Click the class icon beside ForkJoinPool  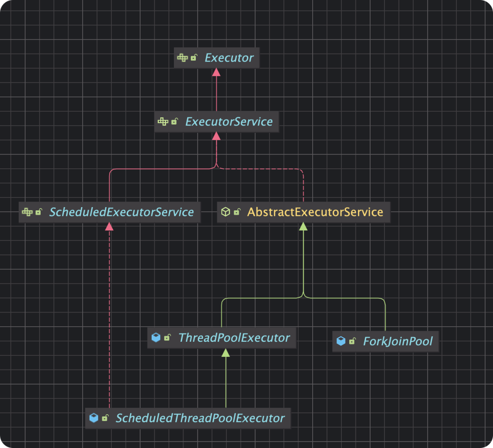(341, 341)
